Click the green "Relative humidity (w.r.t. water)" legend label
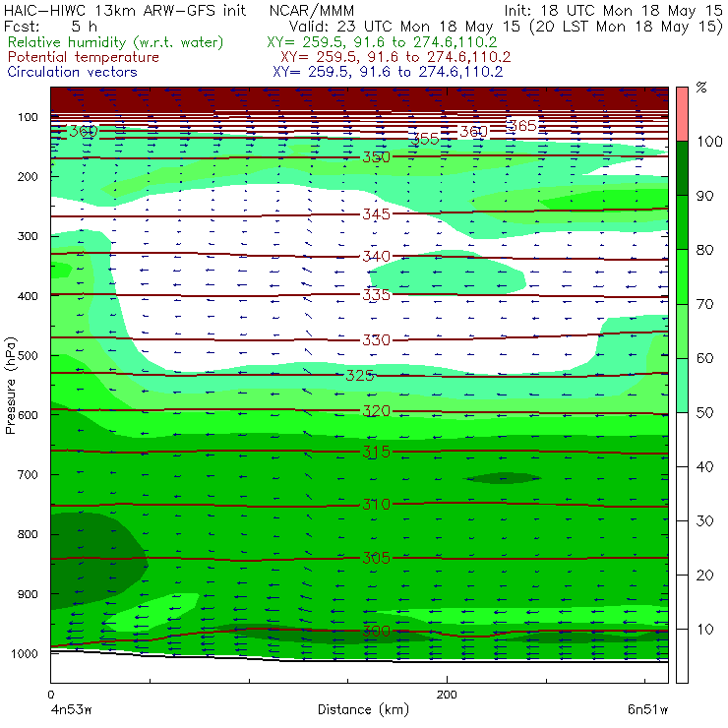Image resolution: width=728 pixels, height=728 pixels. click(116, 42)
